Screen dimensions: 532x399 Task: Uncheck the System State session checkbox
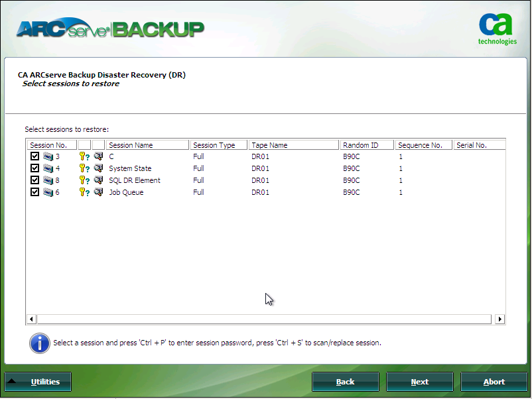pos(34,168)
